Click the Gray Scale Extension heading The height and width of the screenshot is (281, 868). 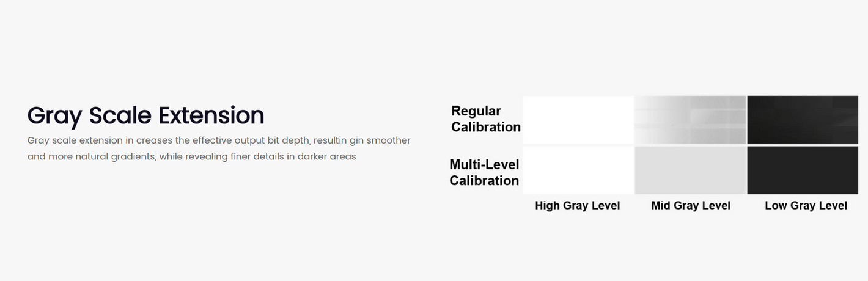click(145, 115)
